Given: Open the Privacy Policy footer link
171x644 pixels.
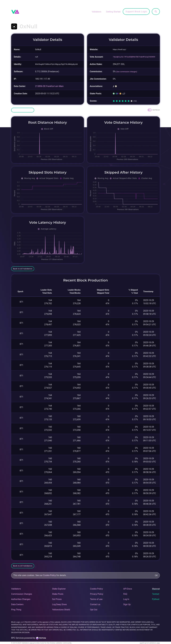Looking at the screenshot, I should pos(97,594).
